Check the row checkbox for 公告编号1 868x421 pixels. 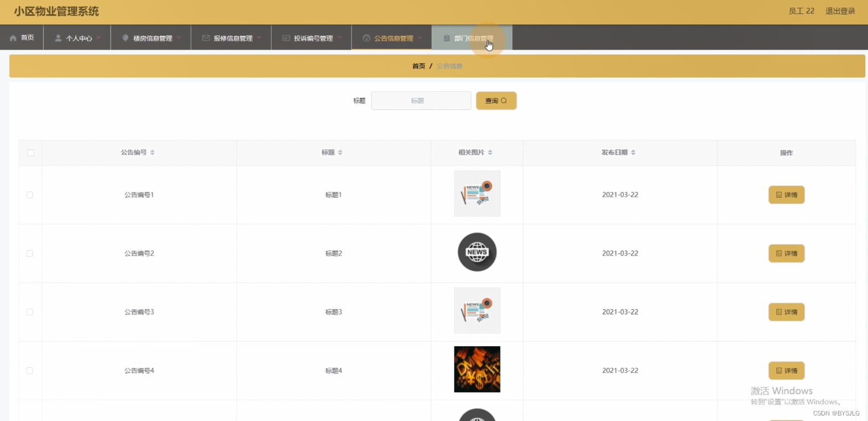coord(30,195)
